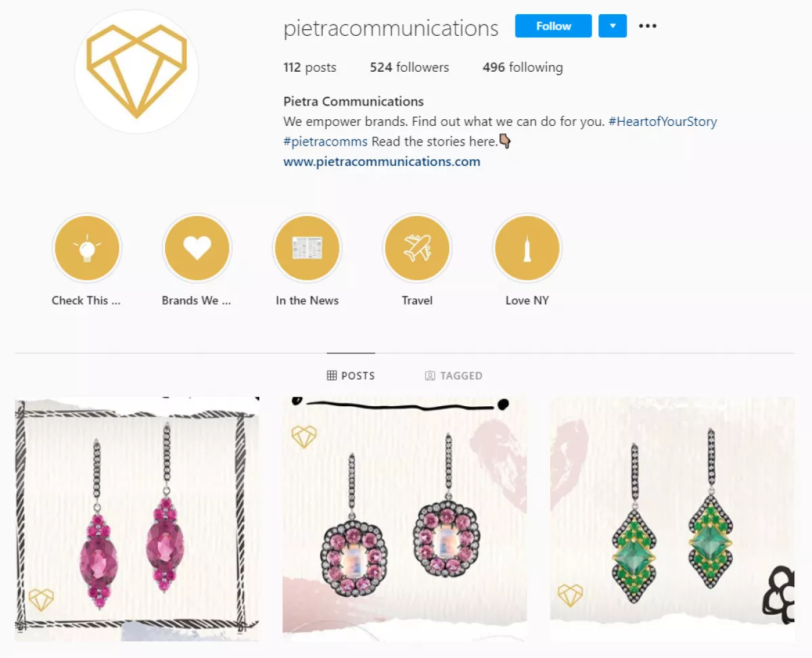Image resolution: width=812 pixels, height=658 pixels.
Task: View the 496 following list
Action: click(522, 68)
